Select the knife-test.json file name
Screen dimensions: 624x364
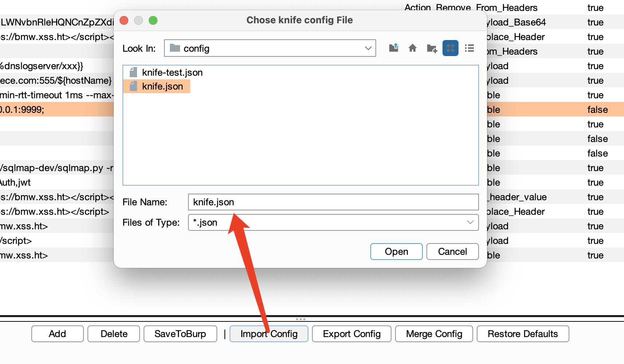point(172,72)
